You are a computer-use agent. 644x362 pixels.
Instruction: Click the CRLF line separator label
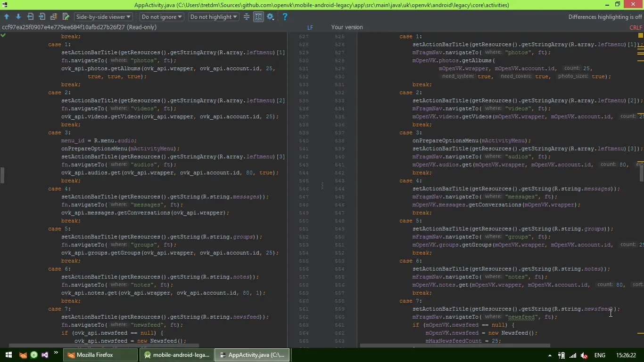636,27
